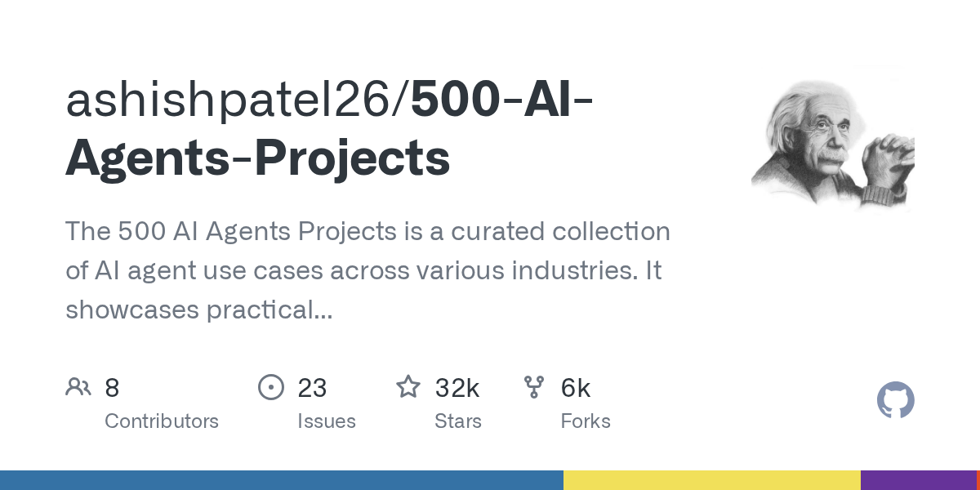Click the Forks branch icon
Viewport: 980px width, 490px height.
534,386
